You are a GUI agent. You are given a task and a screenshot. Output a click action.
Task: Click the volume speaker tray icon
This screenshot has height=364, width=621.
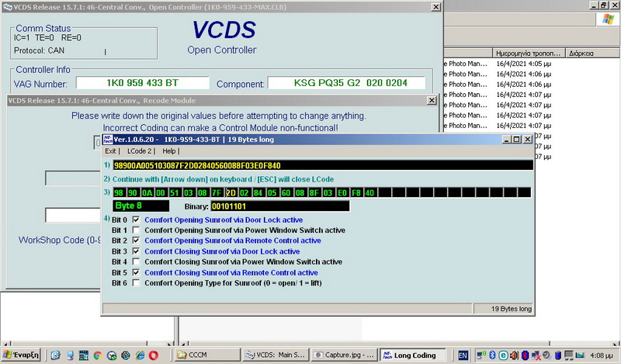click(514, 355)
